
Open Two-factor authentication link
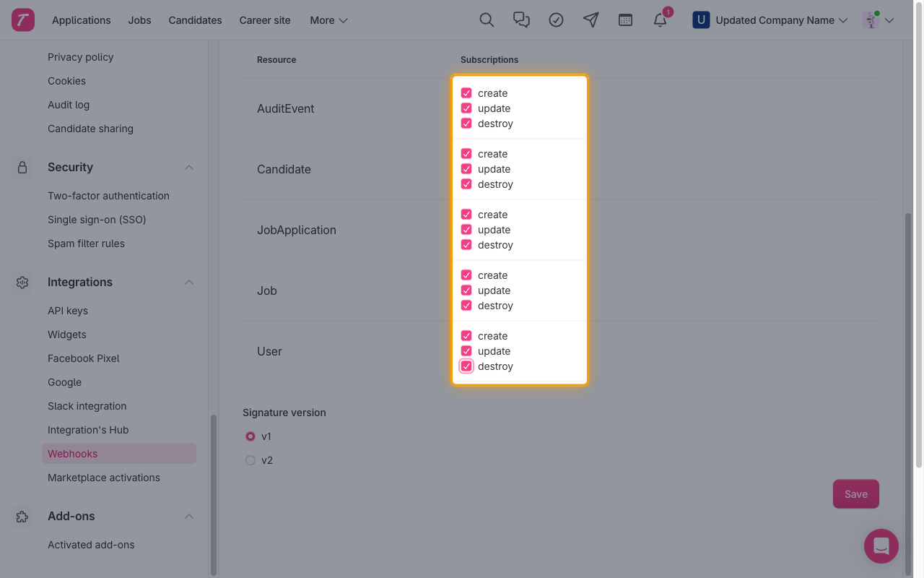coord(109,196)
